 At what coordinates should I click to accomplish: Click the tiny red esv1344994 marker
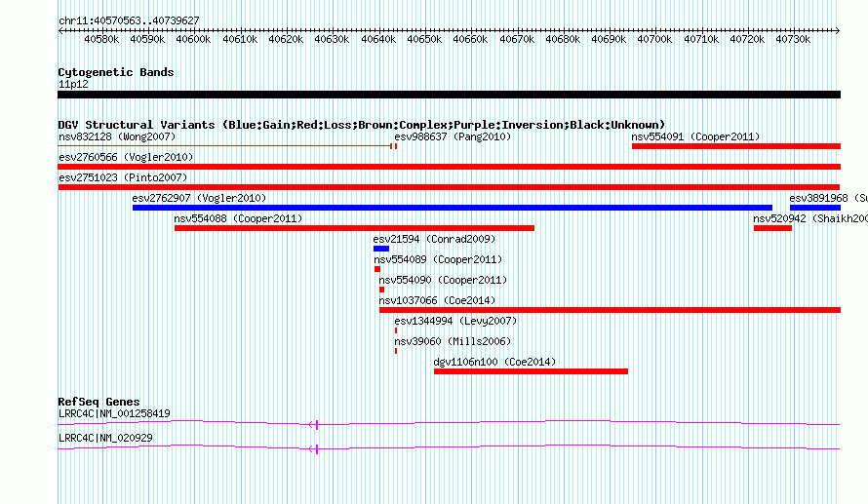click(396, 330)
